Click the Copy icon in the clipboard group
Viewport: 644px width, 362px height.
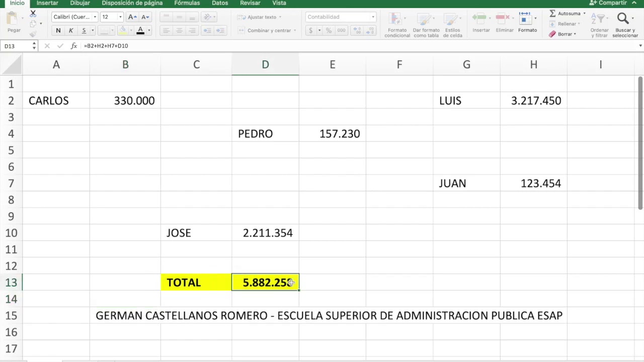coord(33,24)
